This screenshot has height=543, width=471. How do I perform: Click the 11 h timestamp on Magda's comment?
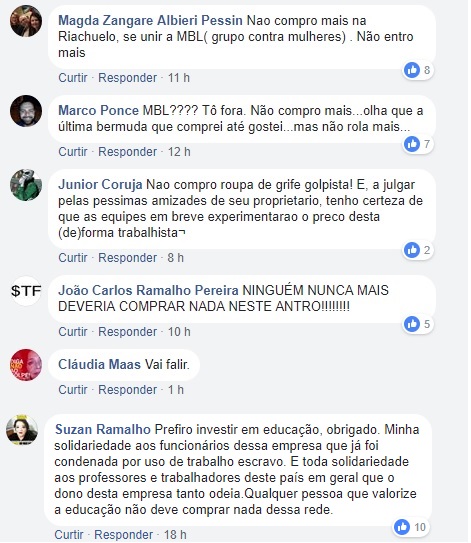pos(179,78)
